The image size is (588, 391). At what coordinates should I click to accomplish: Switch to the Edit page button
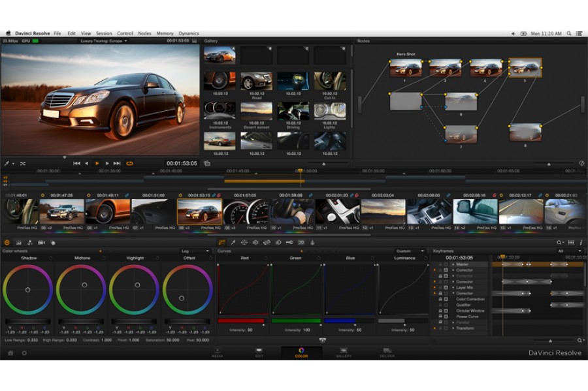(259, 352)
